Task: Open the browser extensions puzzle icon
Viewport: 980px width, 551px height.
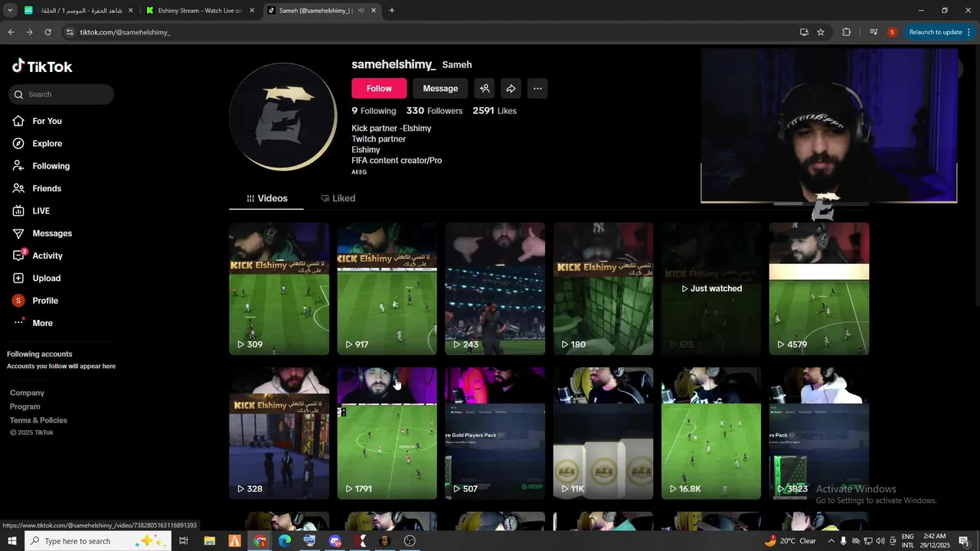Action: tap(846, 32)
